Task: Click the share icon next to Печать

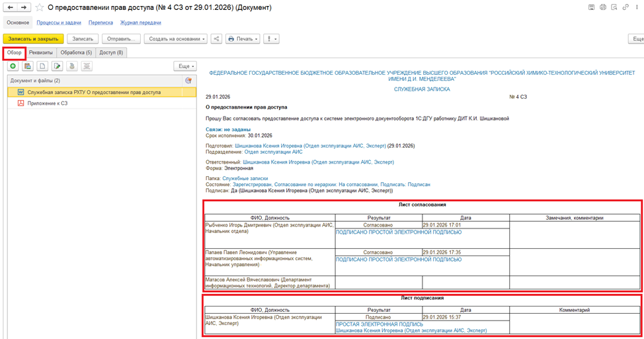Action: [216, 39]
